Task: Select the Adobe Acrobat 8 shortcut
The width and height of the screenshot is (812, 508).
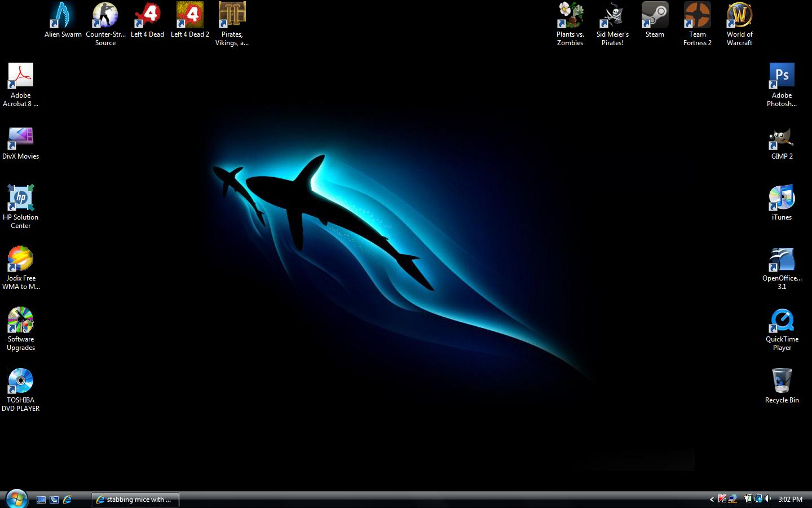Action: [21, 76]
